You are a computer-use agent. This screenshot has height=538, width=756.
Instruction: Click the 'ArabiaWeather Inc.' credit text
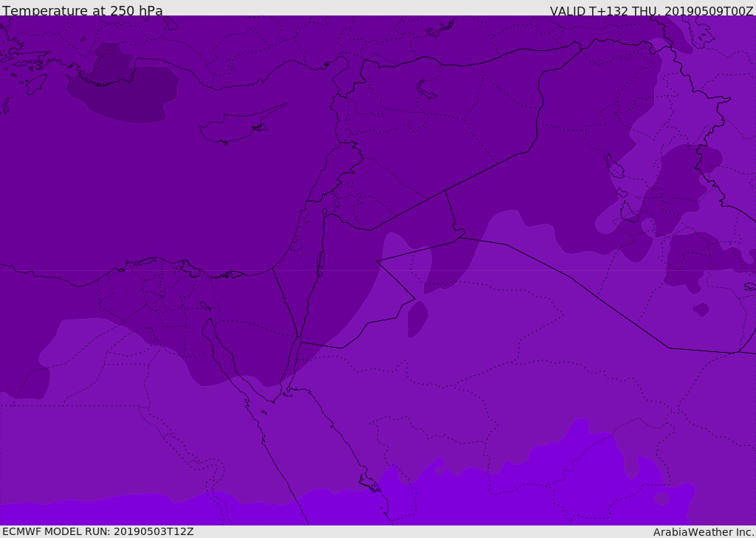click(x=703, y=532)
